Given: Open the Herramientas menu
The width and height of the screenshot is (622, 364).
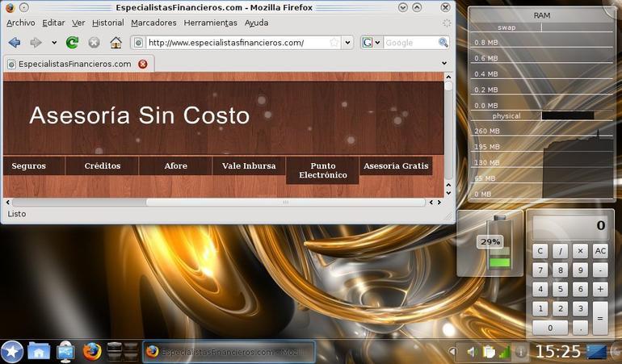Looking at the screenshot, I should pos(210,23).
